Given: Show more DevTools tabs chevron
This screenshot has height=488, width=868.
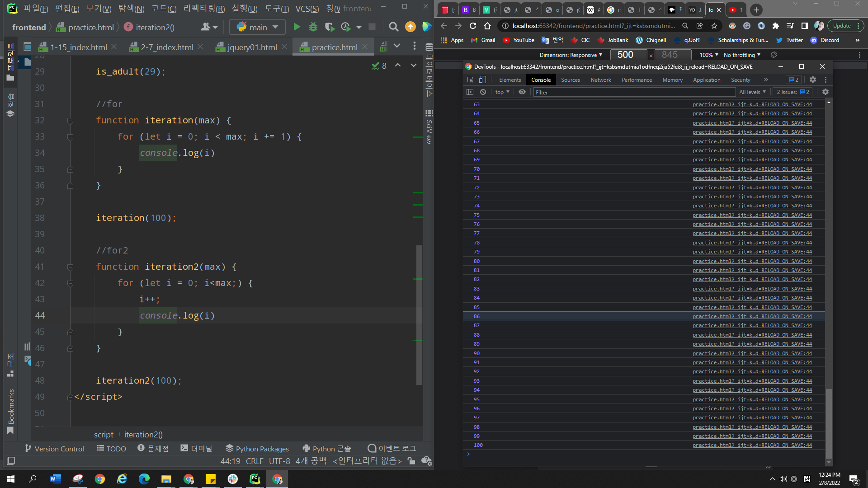Looking at the screenshot, I should pyautogui.click(x=766, y=80).
